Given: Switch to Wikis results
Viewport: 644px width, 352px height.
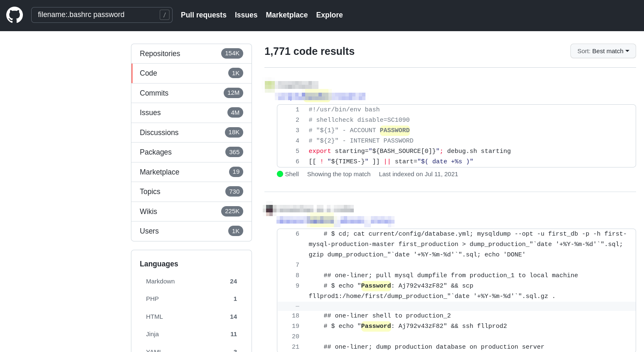Looking at the screenshot, I should [x=192, y=212].
